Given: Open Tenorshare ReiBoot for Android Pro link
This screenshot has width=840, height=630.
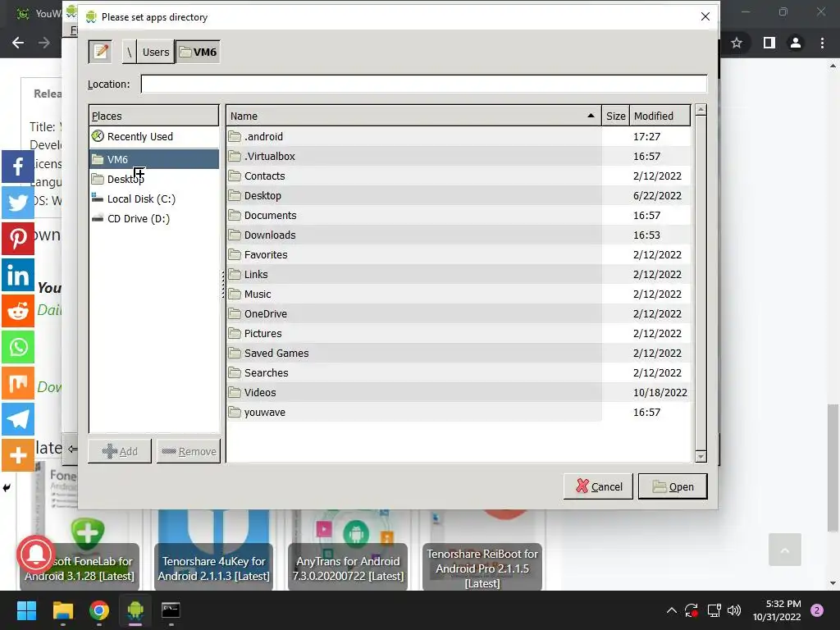Looking at the screenshot, I should pyautogui.click(x=482, y=568).
